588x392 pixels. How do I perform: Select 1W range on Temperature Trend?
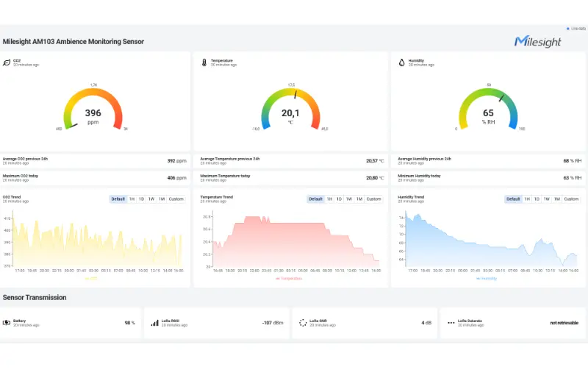click(x=349, y=199)
